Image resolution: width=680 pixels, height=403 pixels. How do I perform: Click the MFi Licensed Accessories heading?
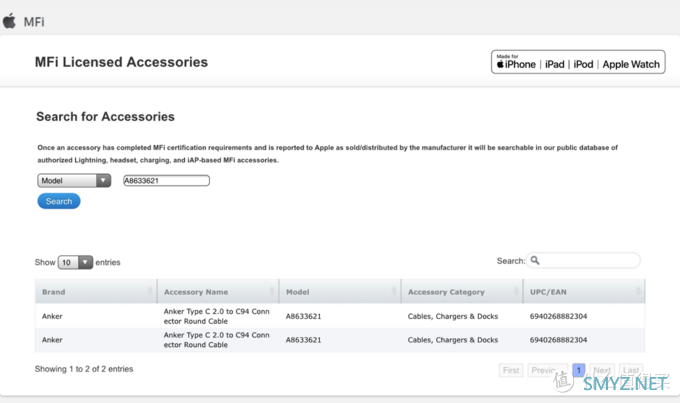121,62
